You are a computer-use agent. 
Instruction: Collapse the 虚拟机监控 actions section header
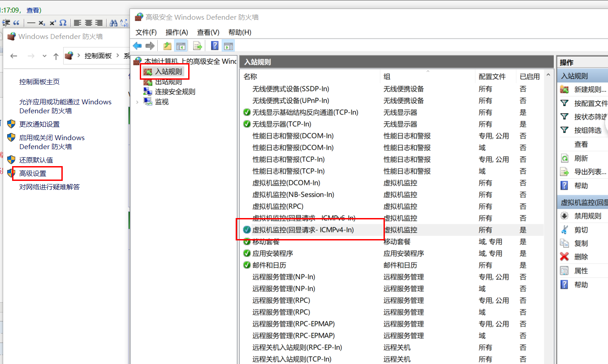coord(582,202)
